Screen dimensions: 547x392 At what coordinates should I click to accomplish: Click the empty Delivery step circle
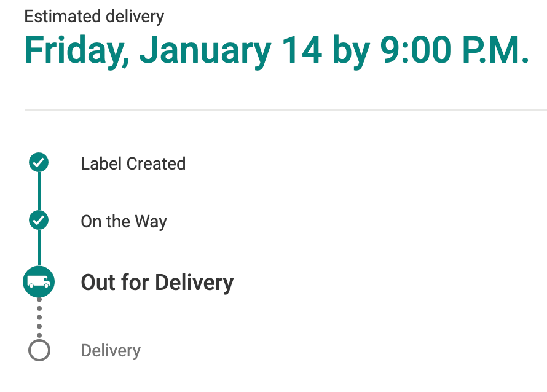pos(39,351)
